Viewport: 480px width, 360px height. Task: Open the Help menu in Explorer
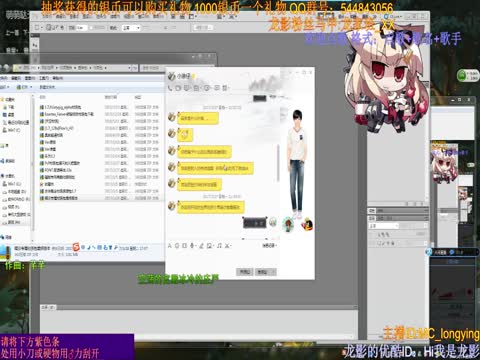pyautogui.click(x=57, y=78)
